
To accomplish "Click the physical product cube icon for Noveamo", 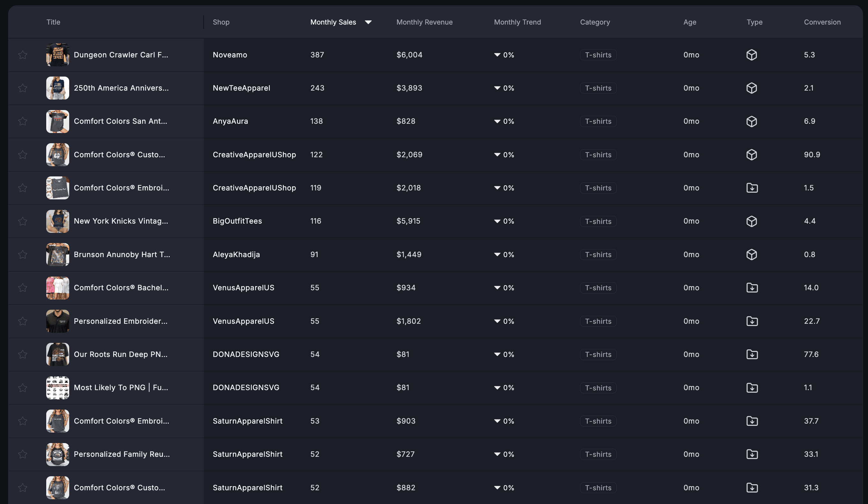I will pos(752,55).
